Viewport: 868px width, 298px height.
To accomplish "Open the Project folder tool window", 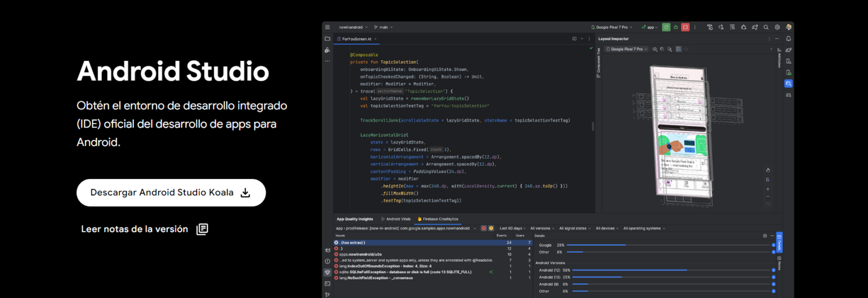I will pos(327,39).
